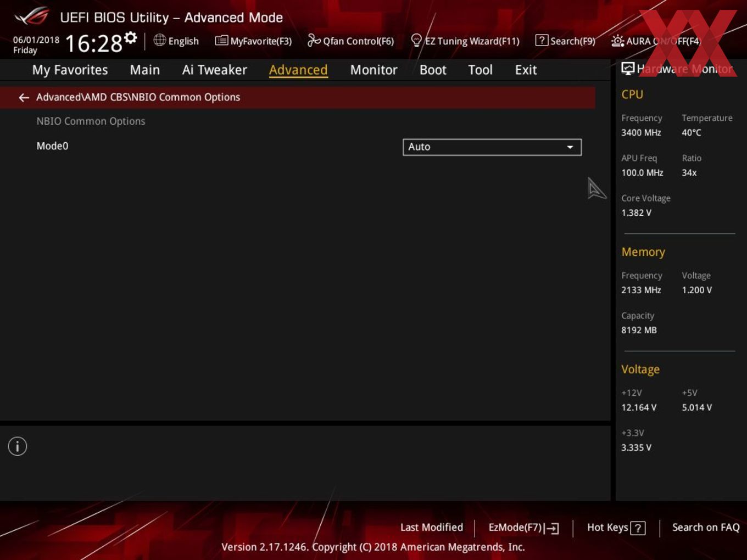This screenshot has height=560, width=747.
Task: Click the Voltage section heading
Action: 640,369
